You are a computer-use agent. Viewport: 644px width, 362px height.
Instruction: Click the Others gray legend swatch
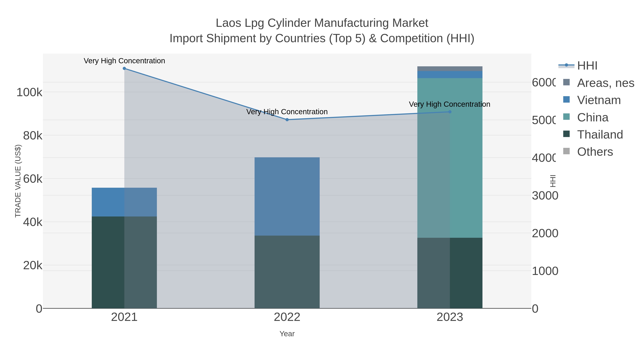coord(566,151)
